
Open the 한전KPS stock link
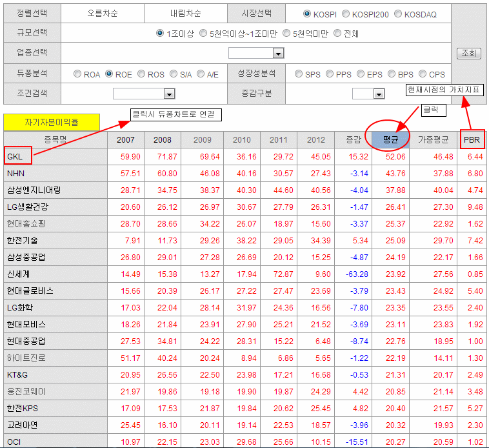[23, 409]
